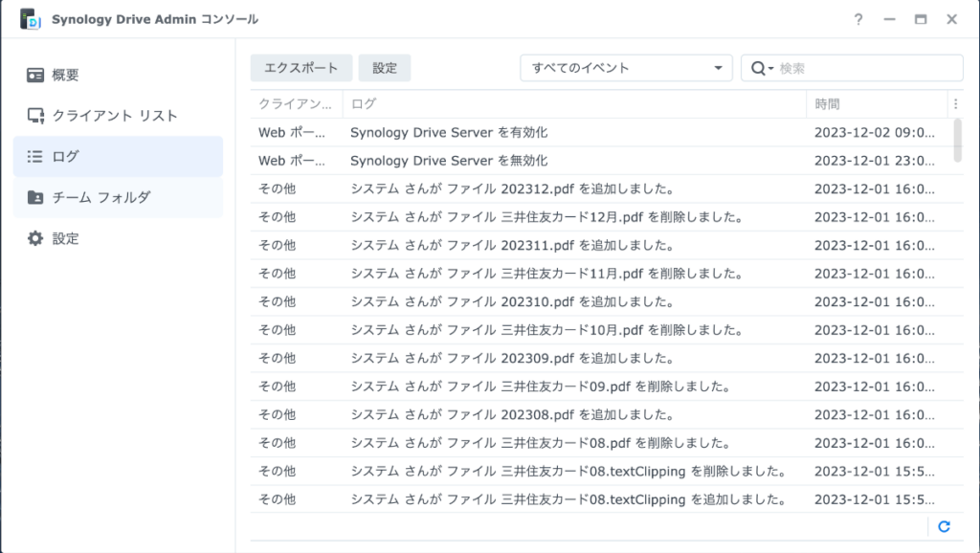
Task: Select log entry 三井住友カード08.textClipping を削除しました
Action: tap(606, 471)
